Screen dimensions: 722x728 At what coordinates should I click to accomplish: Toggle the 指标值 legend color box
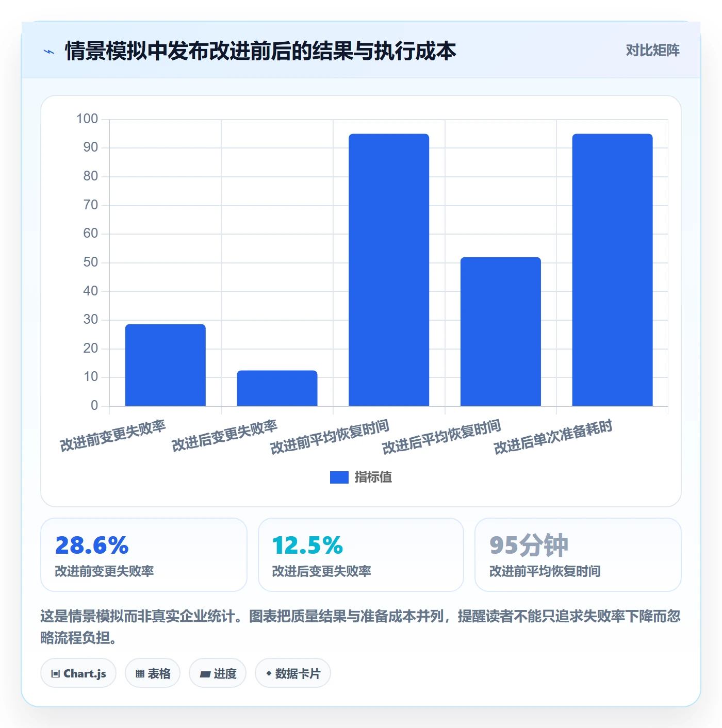339,477
